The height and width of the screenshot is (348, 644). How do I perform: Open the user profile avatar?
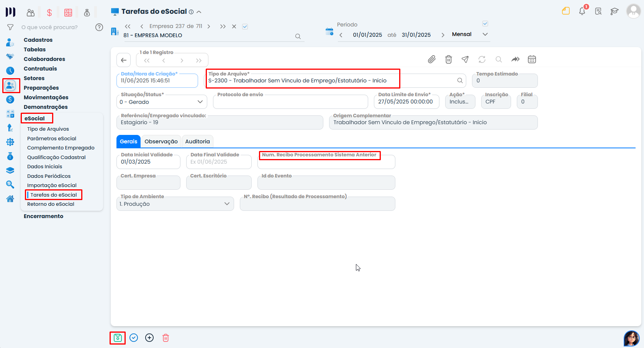click(x=634, y=11)
